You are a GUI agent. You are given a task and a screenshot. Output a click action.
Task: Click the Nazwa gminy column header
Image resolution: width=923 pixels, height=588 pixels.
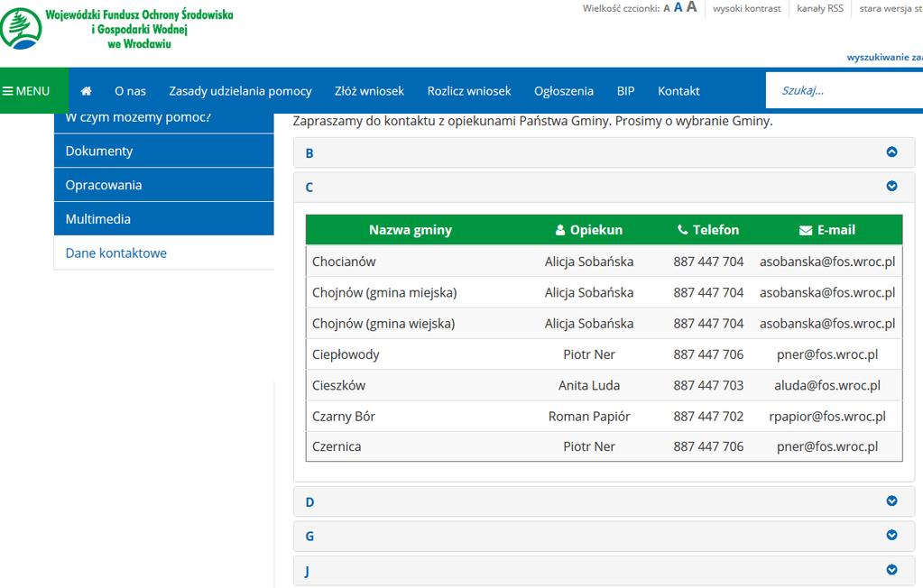pos(411,230)
